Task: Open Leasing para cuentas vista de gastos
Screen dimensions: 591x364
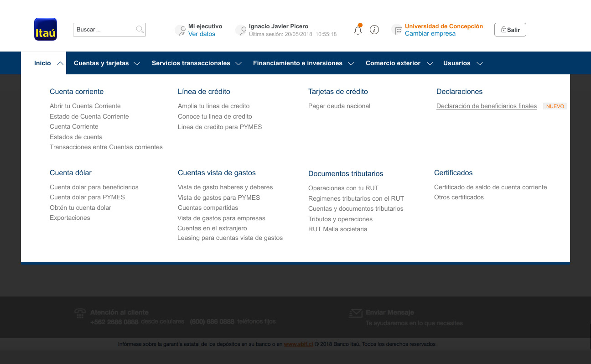Action: tap(230, 238)
